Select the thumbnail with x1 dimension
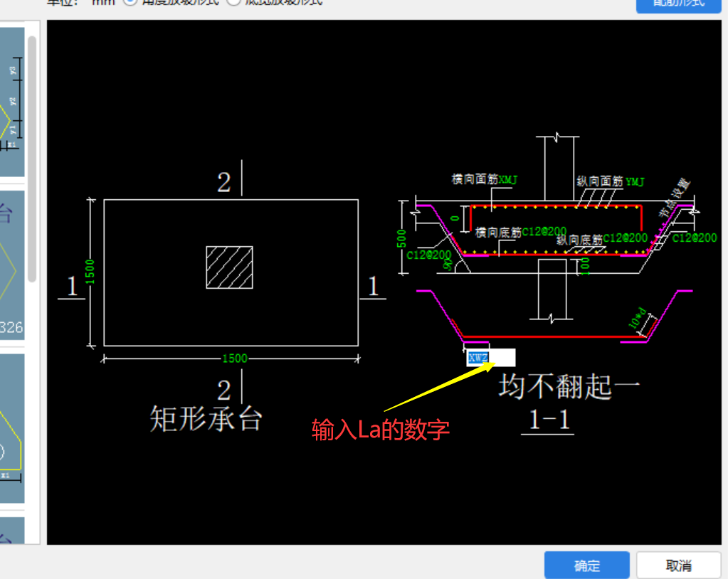Viewport: 728px width, 579px height. pos(12,428)
